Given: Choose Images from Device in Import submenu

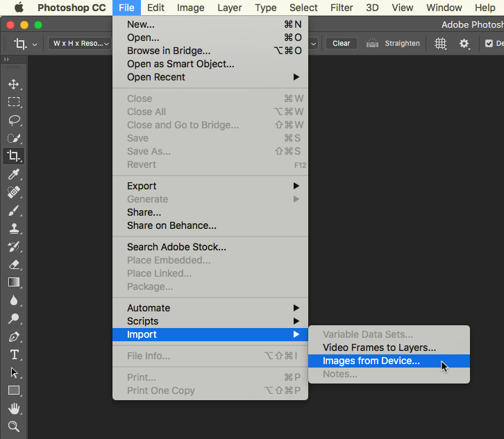Looking at the screenshot, I should 371,361.
